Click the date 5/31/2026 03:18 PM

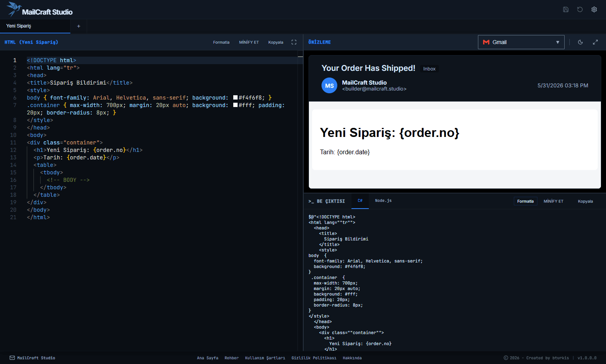[x=563, y=85]
